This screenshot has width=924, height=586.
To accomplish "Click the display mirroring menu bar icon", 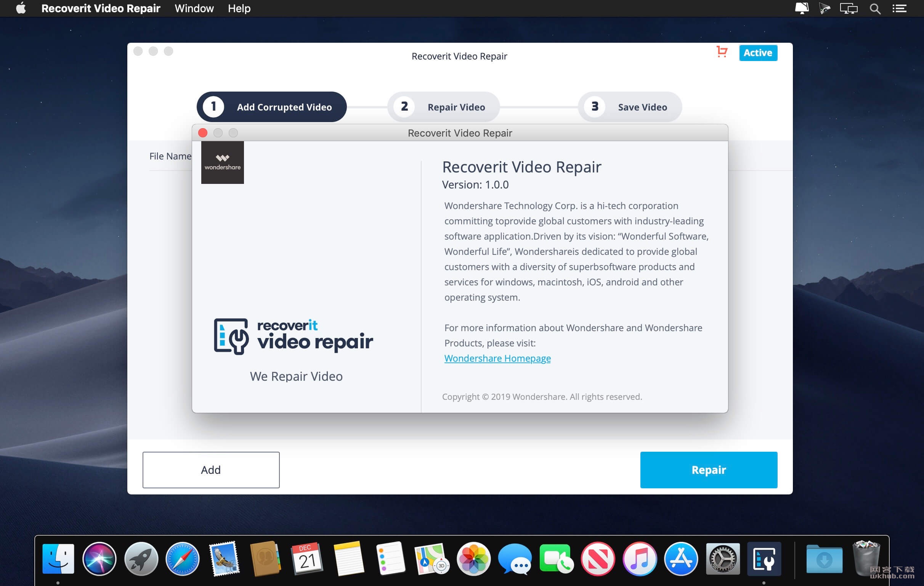I will [x=848, y=8].
